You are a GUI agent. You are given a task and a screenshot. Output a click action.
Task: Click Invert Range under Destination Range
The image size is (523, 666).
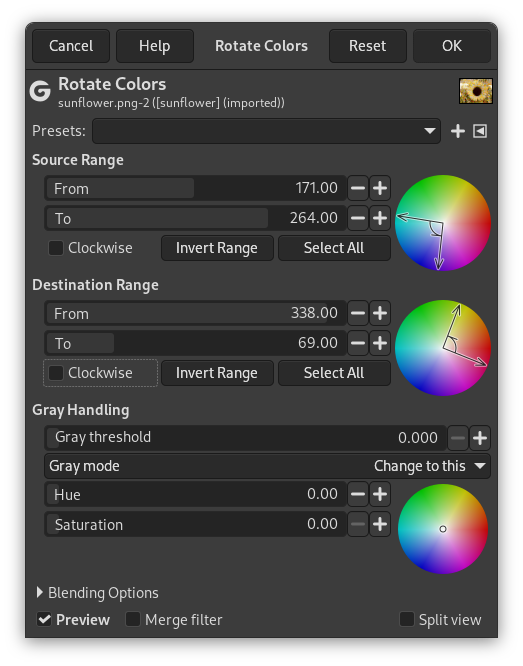(x=217, y=373)
